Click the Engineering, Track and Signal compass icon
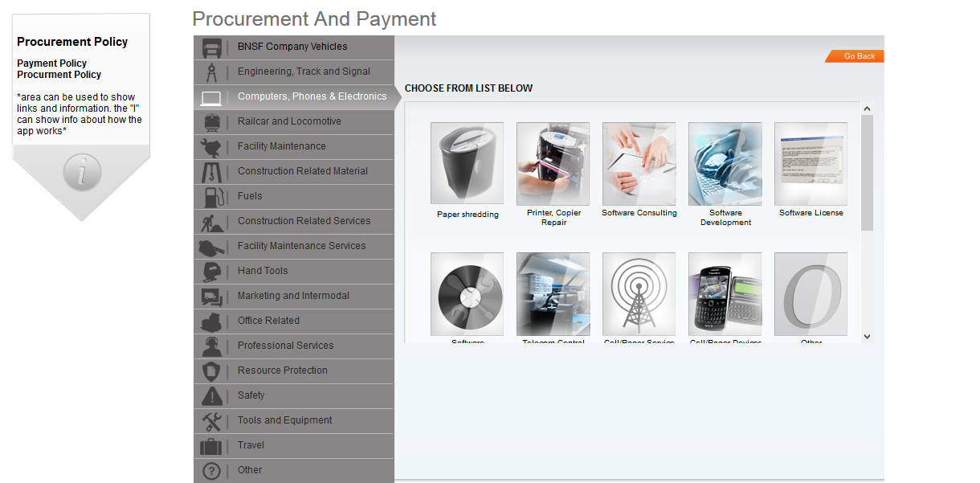The width and height of the screenshot is (980, 483). click(x=212, y=72)
